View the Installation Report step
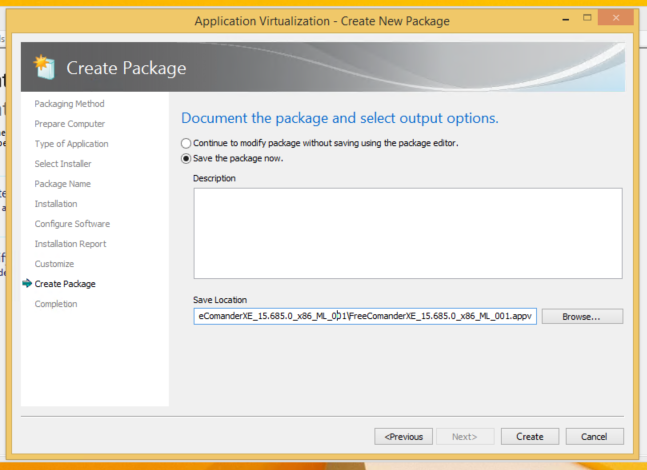This screenshot has height=470, width=647. coord(70,244)
